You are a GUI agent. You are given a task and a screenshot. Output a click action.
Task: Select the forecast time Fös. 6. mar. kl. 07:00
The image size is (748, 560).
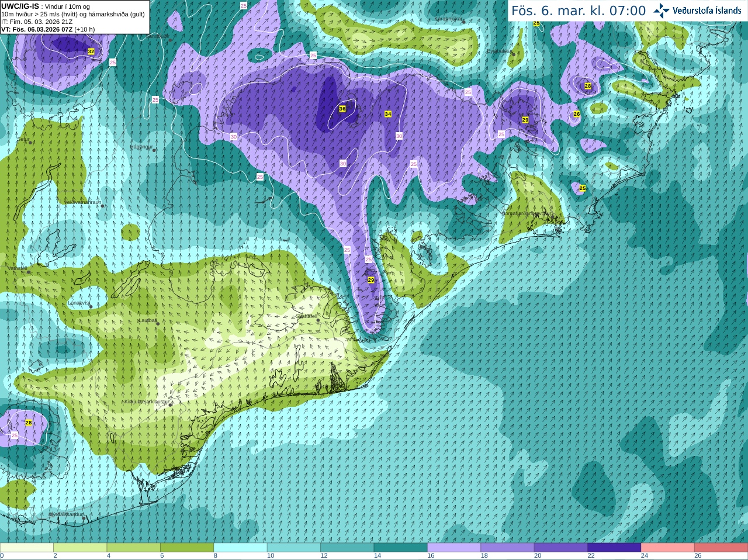(x=579, y=11)
